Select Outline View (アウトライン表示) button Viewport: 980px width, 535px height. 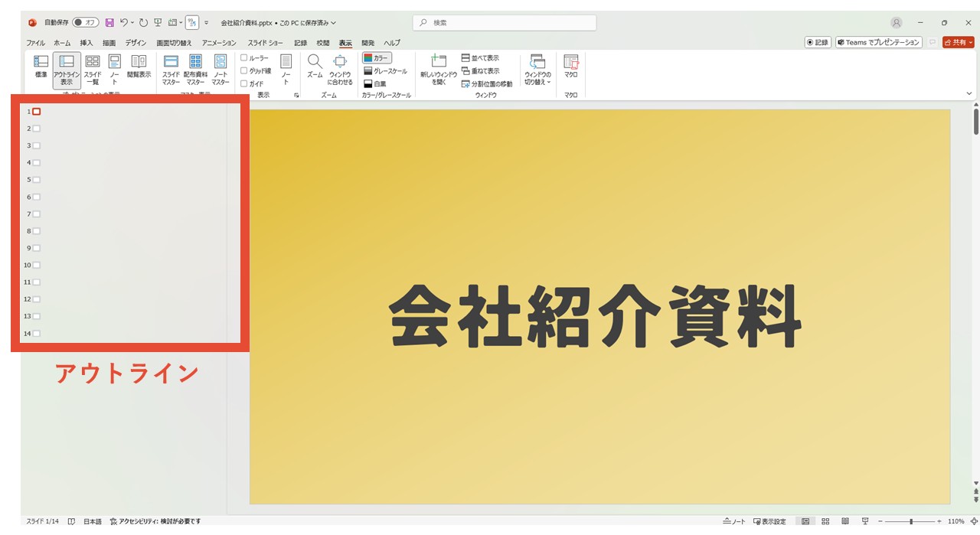[x=67, y=70]
